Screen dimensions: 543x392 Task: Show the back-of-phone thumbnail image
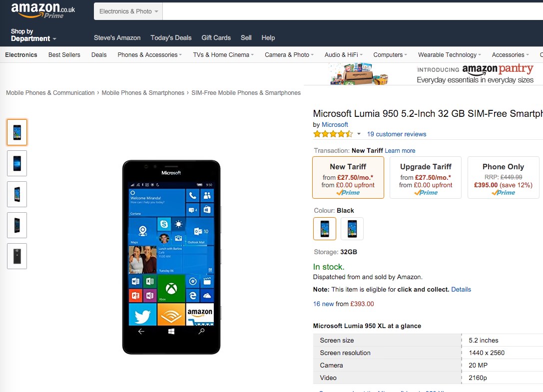click(x=17, y=256)
